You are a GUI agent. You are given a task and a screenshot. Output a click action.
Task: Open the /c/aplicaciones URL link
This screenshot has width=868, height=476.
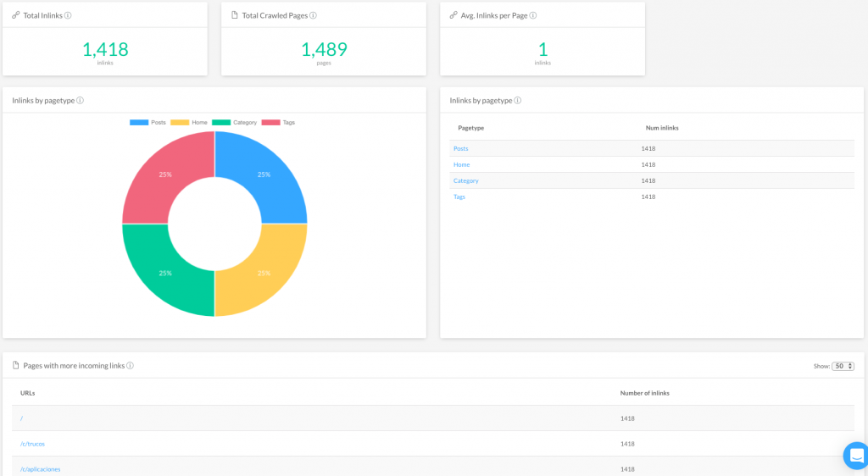pyautogui.click(x=41, y=469)
